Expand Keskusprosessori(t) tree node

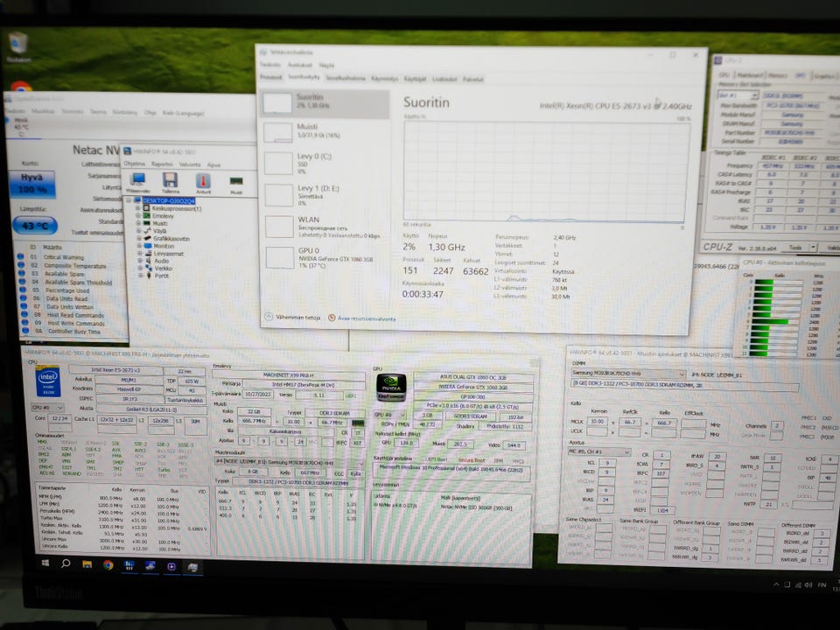click(x=139, y=208)
